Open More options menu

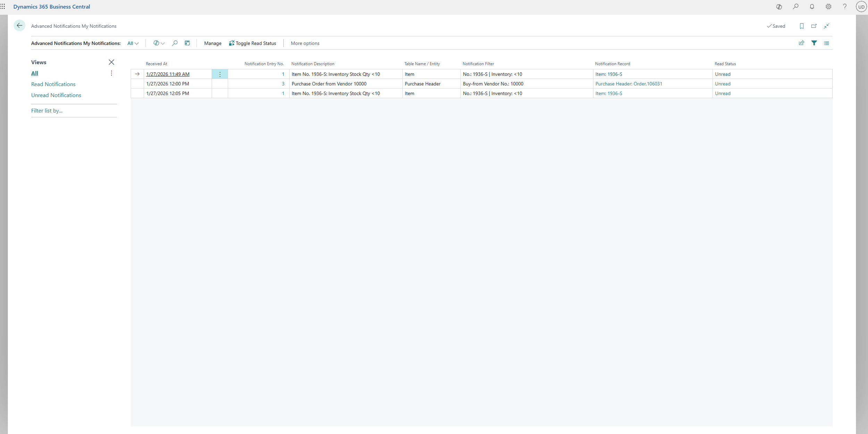pos(305,43)
